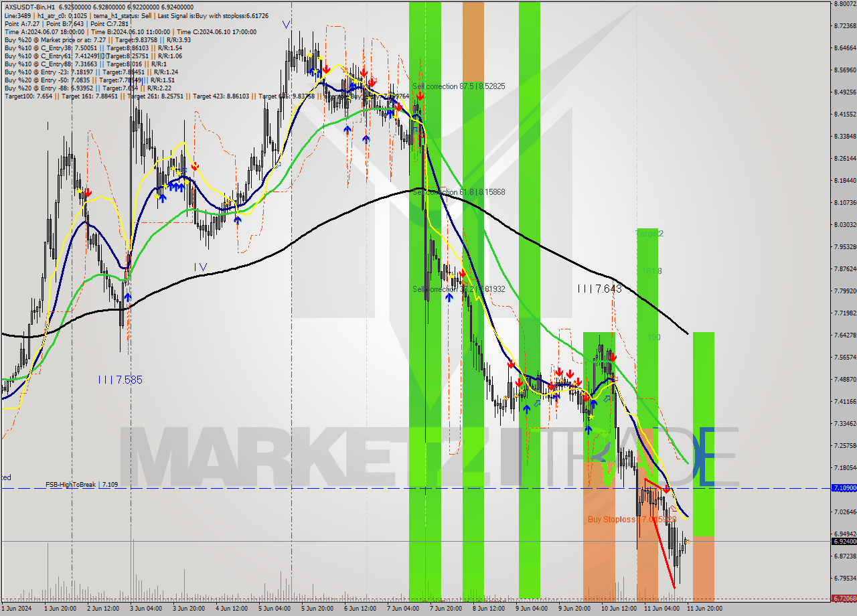The width and height of the screenshot is (857, 616).
Task: Click the 6.79534 price axis value
Action: tap(845, 577)
